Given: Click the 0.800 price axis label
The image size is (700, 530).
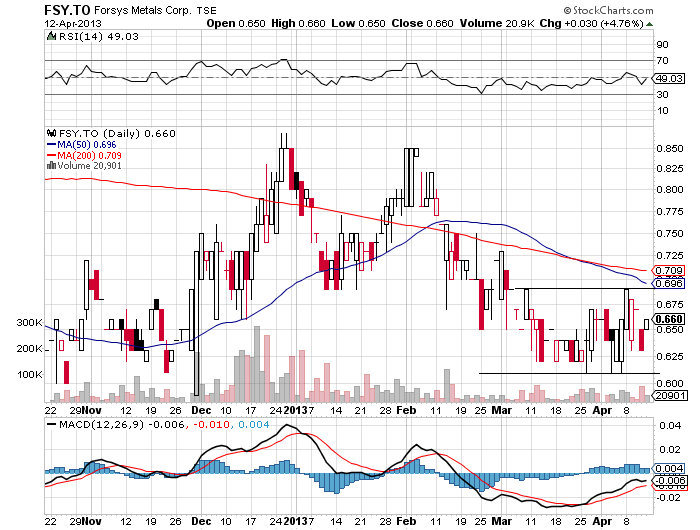Looking at the screenshot, I should pos(670,190).
